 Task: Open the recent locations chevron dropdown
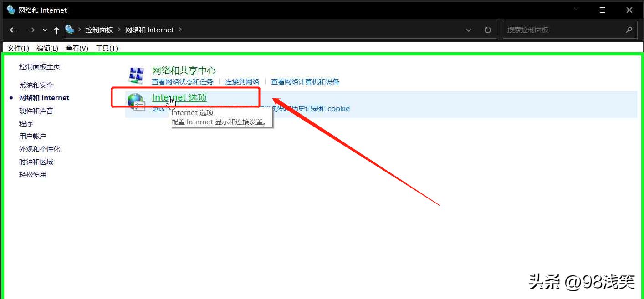(43, 30)
